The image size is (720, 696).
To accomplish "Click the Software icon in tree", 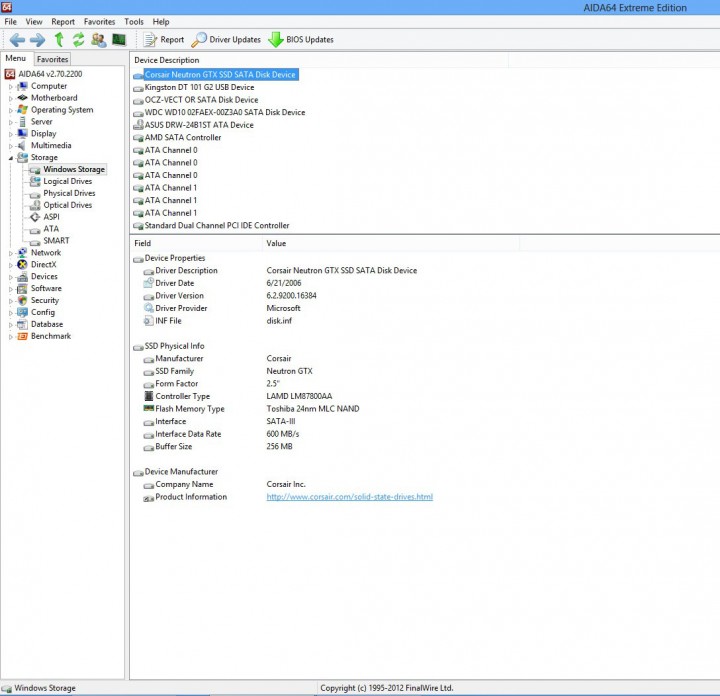I will (22, 288).
